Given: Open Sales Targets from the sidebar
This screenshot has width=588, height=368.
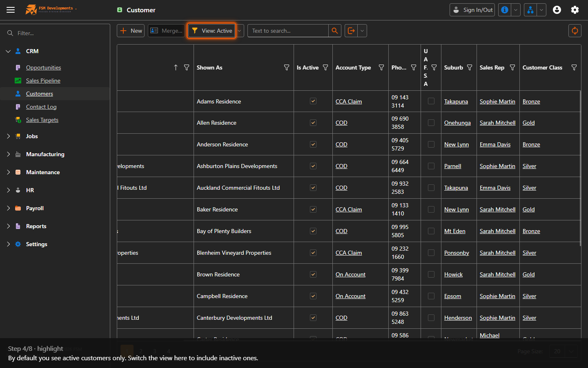Looking at the screenshot, I should click(x=42, y=120).
